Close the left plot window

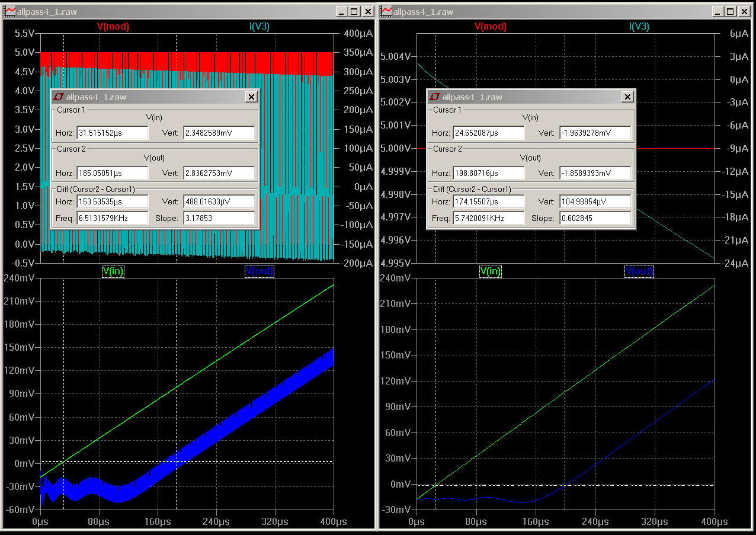pyautogui.click(x=368, y=11)
